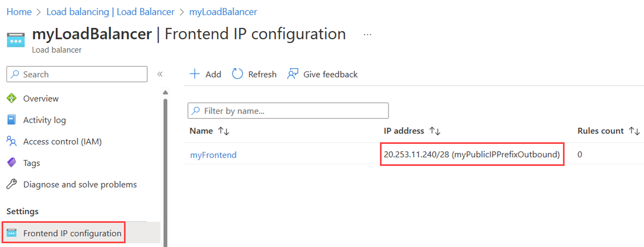Click the Overview icon in sidebar
Viewport: 644px width, 247px height.
[11, 98]
